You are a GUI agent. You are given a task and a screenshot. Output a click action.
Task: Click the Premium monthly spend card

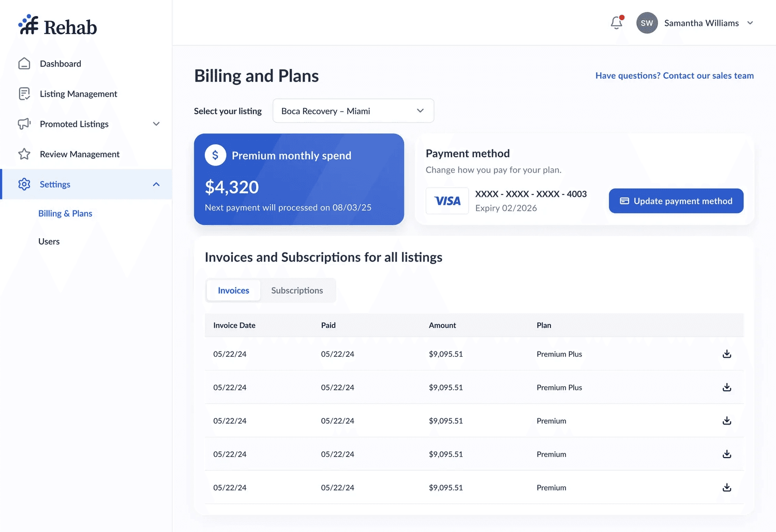click(x=299, y=179)
